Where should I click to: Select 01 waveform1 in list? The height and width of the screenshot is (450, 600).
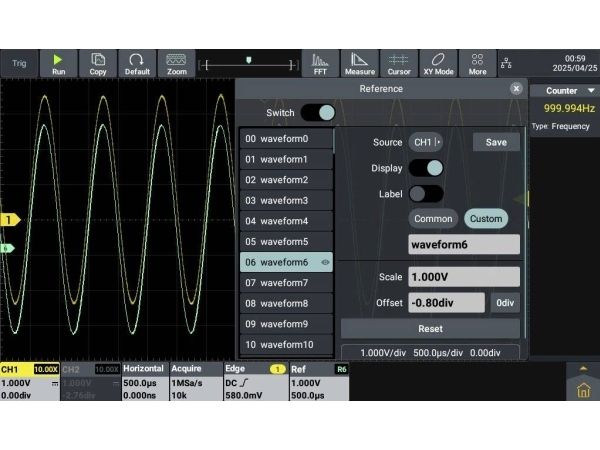pos(286,159)
